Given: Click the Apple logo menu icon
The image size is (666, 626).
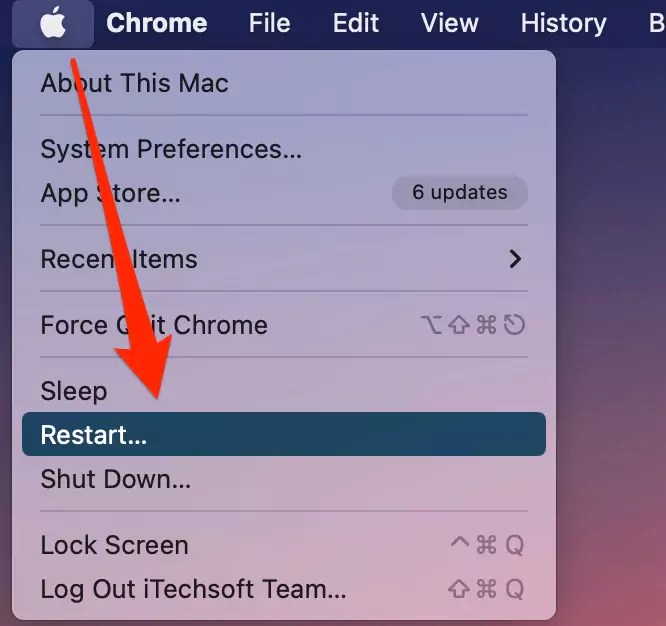Looking at the screenshot, I should click(53, 23).
